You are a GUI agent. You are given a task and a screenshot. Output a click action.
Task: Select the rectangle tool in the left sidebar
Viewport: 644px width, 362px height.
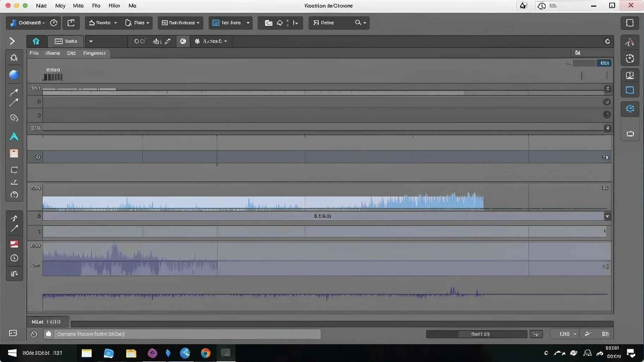click(14, 170)
